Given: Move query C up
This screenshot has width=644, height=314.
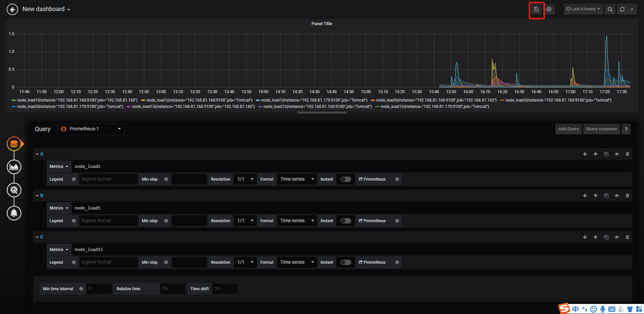Looking at the screenshot, I should tap(596, 237).
